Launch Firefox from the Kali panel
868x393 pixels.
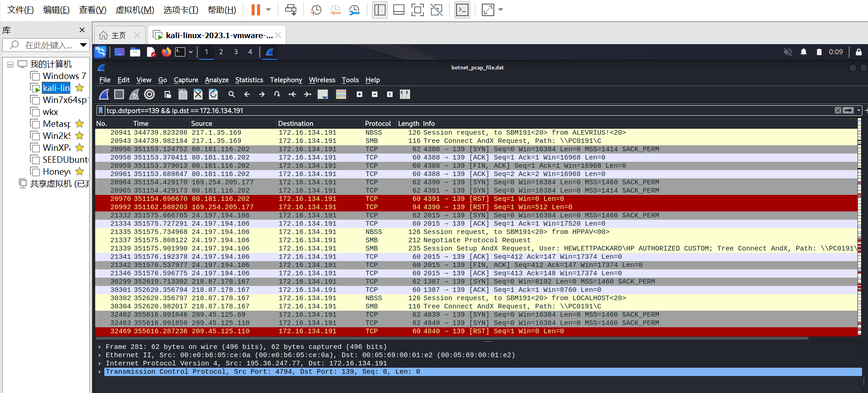tap(166, 52)
